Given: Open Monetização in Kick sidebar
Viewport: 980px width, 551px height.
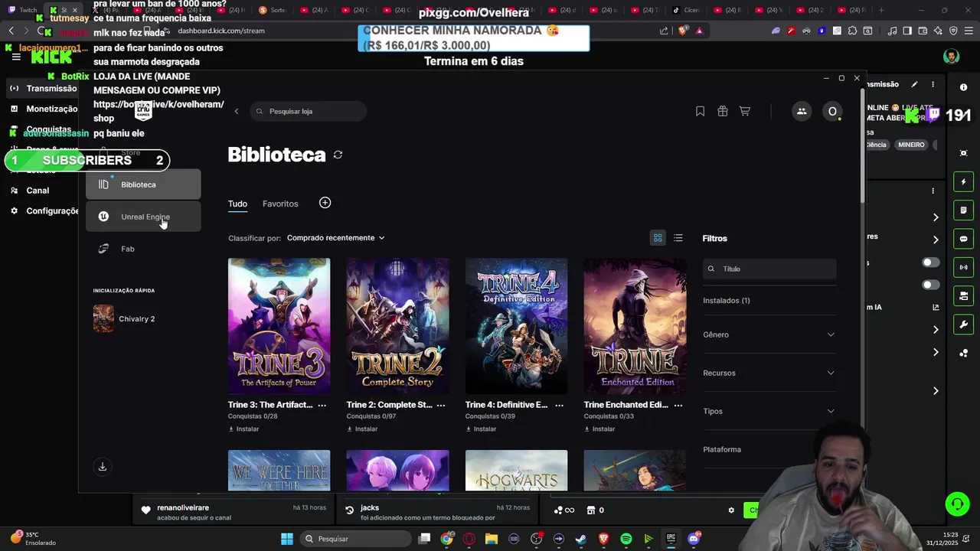Looking at the screenshot, I should point(44,109).
